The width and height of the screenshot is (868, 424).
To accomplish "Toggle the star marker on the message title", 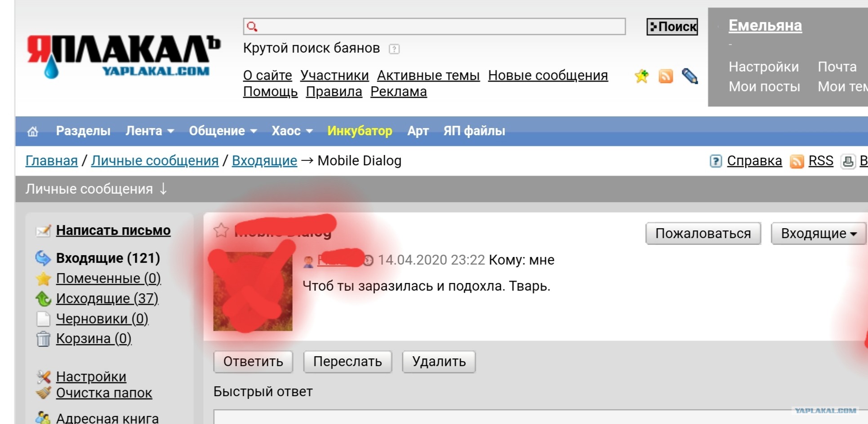I will 221,230.
